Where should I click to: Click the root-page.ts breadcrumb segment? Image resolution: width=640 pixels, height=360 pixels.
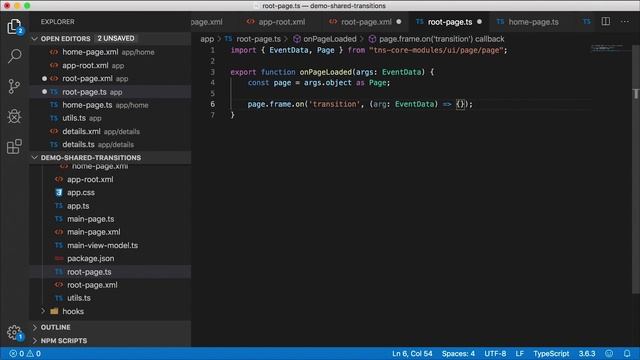(x=253, y=39)
